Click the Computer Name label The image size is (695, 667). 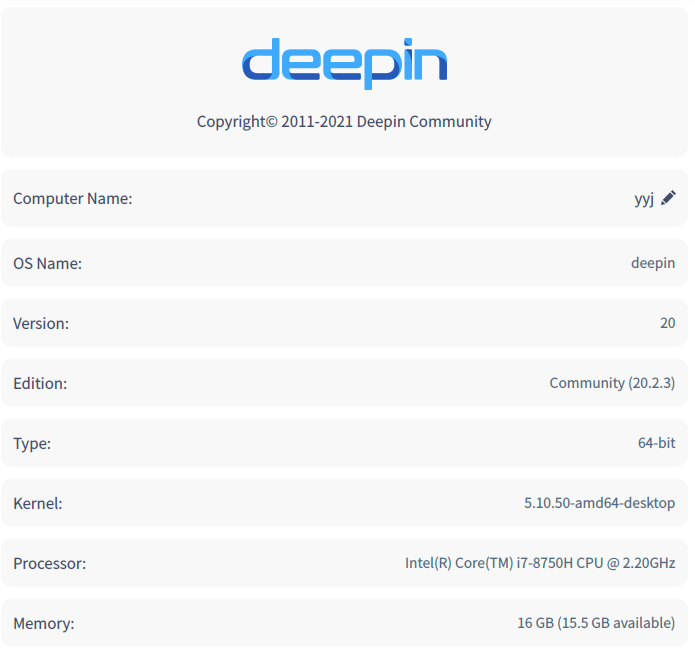point(73,199)
